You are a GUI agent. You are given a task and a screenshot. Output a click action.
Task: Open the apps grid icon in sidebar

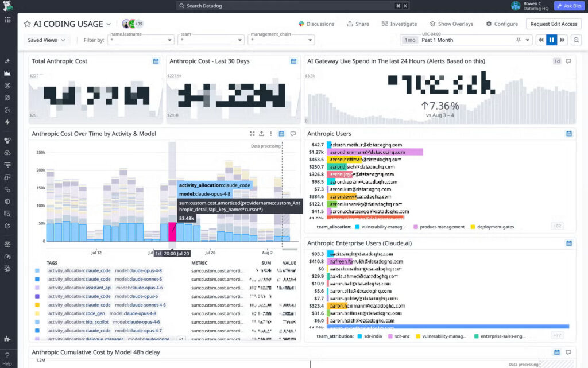(x=7, y=20)
